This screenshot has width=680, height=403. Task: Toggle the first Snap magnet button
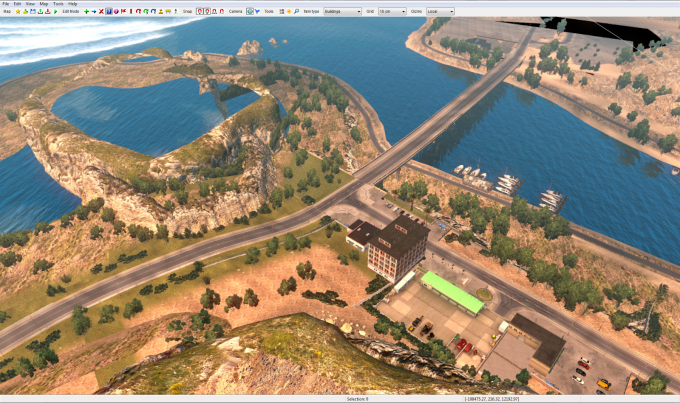click(200, 11)
